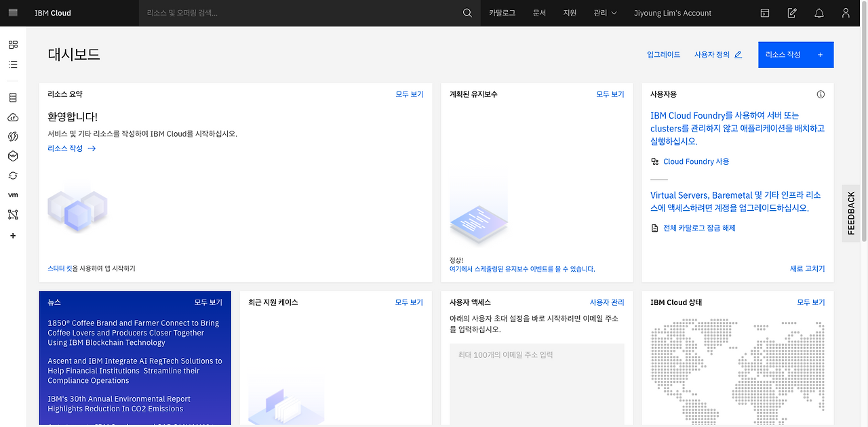Image resolution: width=868 pixels, height=427 pixels.
Task: Select the resource list icon in sidebar
Action: tap(12, 64)
